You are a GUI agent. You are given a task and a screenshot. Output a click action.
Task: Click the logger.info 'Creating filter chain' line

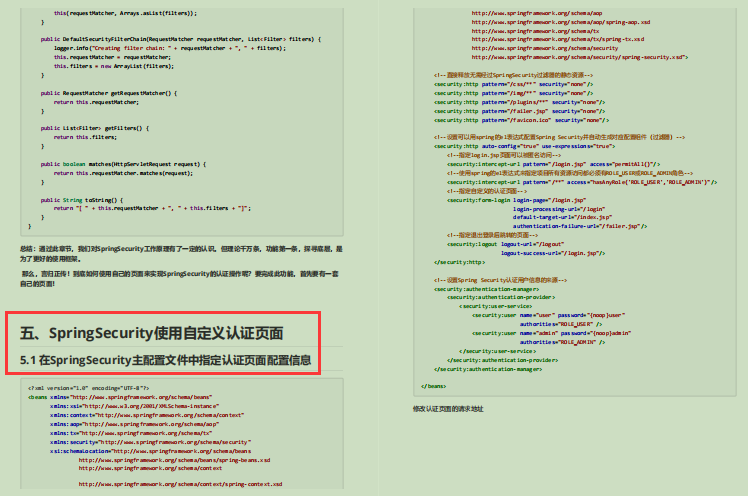(x=170, y=48)
